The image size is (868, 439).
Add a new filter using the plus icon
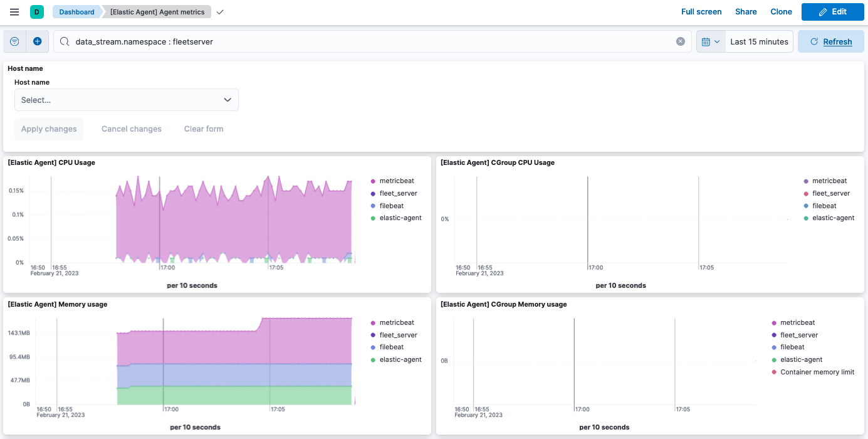(x=37, y=41)
